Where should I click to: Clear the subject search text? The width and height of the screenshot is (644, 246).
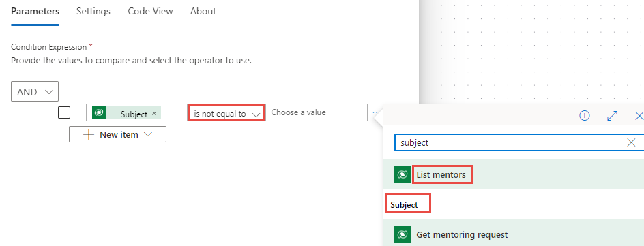click(631, 142)
